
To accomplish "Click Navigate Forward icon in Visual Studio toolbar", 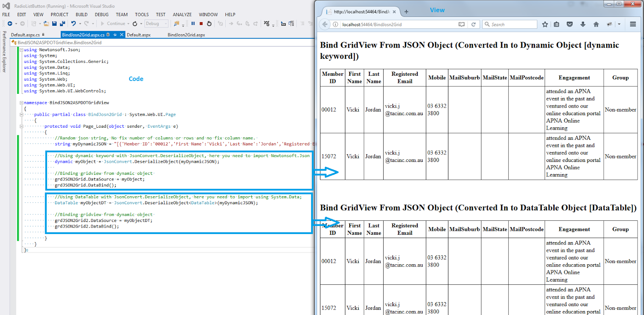I will (x=22, y=23).
